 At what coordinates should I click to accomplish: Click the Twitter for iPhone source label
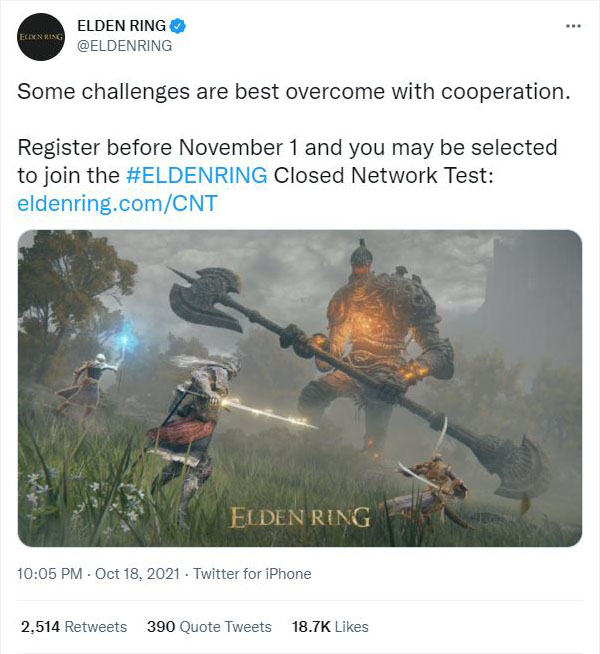pos(252,574)
